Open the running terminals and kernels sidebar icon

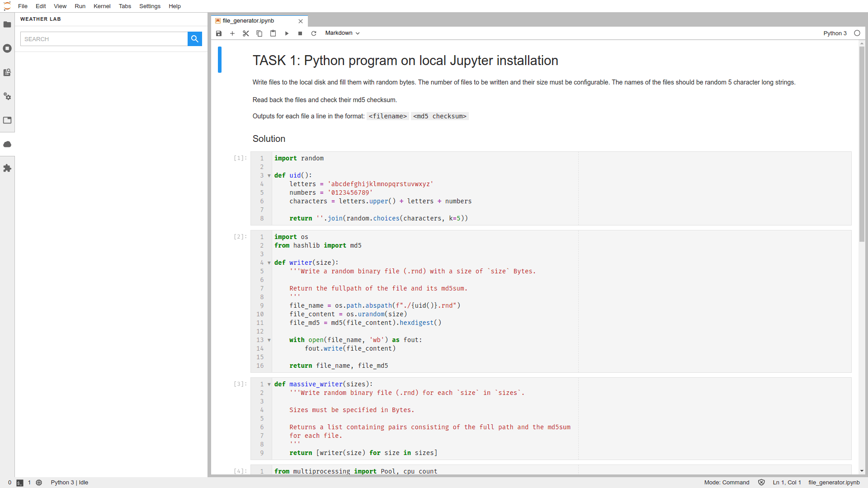[x=7, y=48]
